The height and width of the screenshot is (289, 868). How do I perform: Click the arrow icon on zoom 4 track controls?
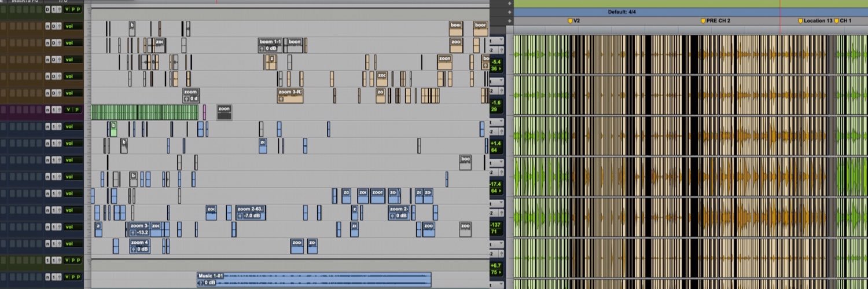click(x=60, y=244)
